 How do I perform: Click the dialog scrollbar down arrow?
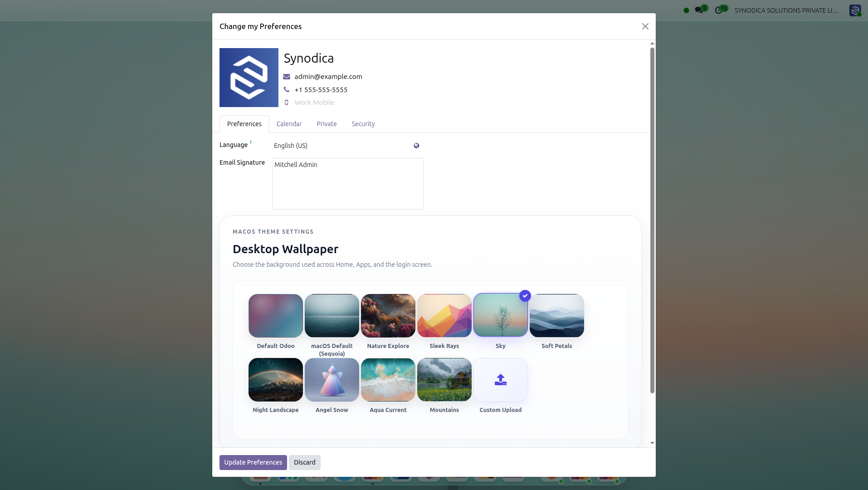click(x=652, y=443)
